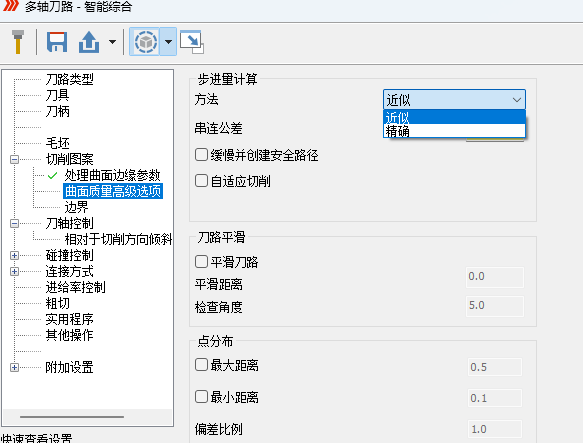The width and height of the screenshot is (583, 443).
Task: Select 其他操作 in the tree
Action: click(x=70, y=335)
